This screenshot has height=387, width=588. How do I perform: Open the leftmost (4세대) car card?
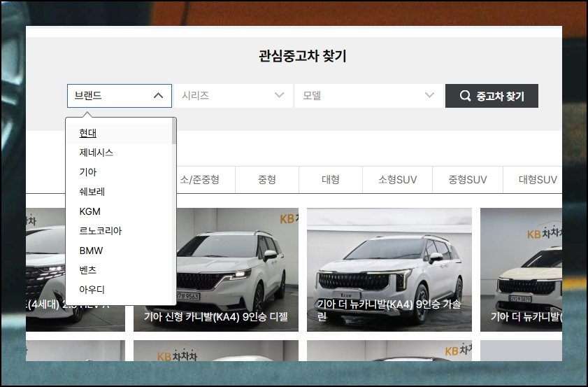[x=45, y=269]
